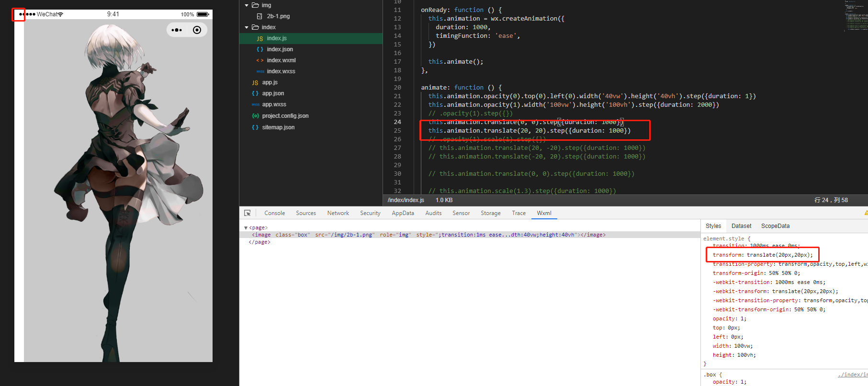This screenshot has height=386, width=868.
Task: Click the "-webkit-transition: 1000ms ease 0ms;" style property
Action: 769,282
